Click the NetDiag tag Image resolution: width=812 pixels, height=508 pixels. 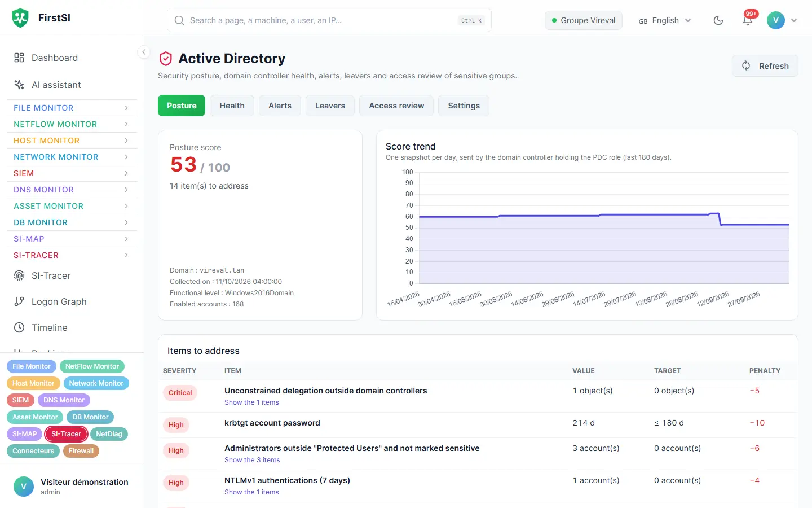pyautogui.click(x=109, y=434)
